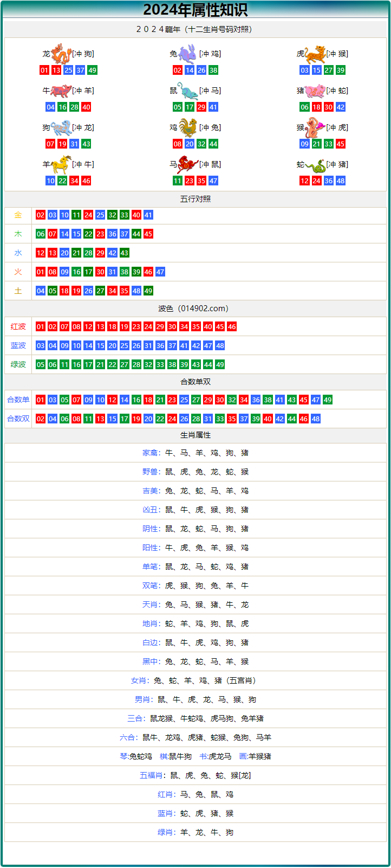Select the rat (鼠) zodiac icon

[188, 91]
